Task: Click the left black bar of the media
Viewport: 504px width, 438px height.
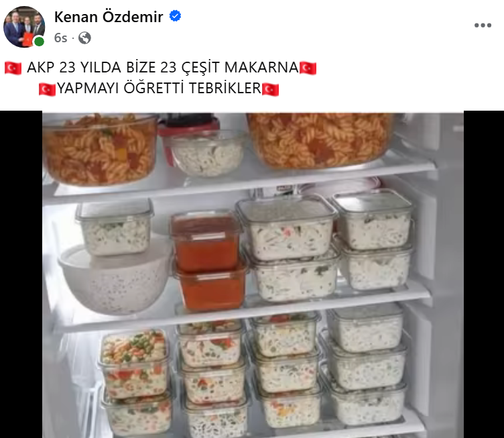Action: point(21,274)
